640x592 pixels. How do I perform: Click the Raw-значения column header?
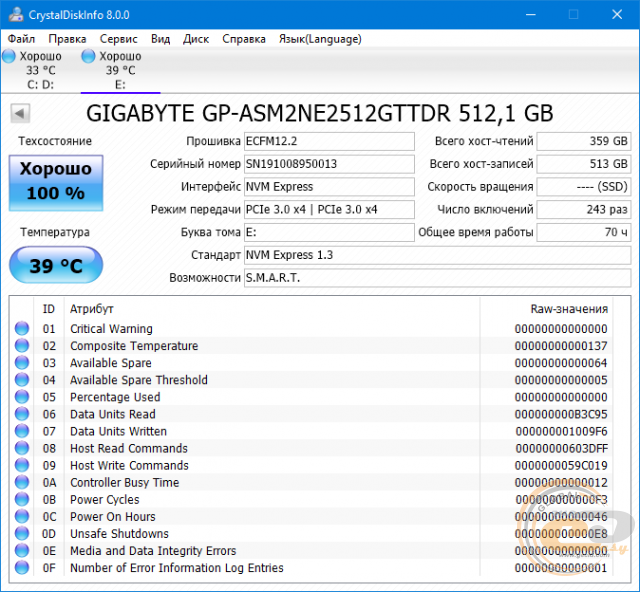(x=569, y=309)
